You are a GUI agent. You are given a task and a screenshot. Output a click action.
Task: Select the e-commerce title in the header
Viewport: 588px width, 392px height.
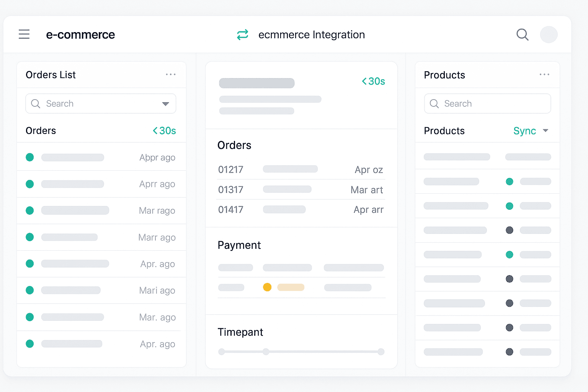(x=80, y=34)
